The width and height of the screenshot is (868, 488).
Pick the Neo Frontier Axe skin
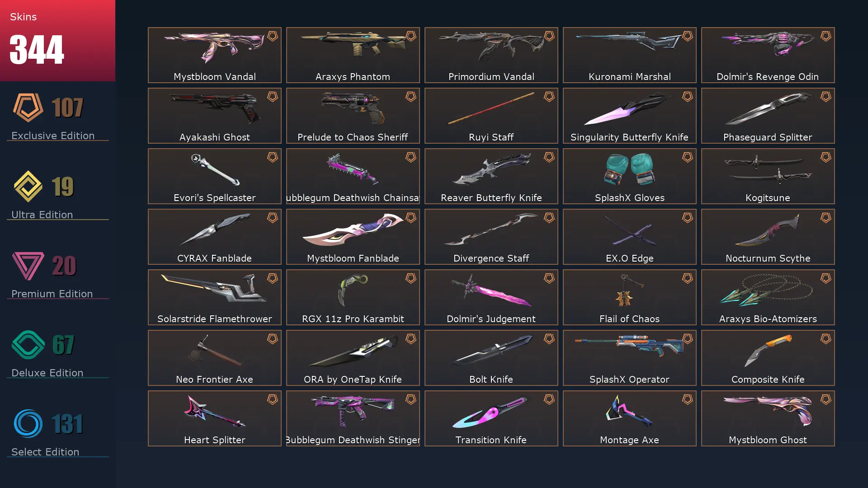coord(215,358)
